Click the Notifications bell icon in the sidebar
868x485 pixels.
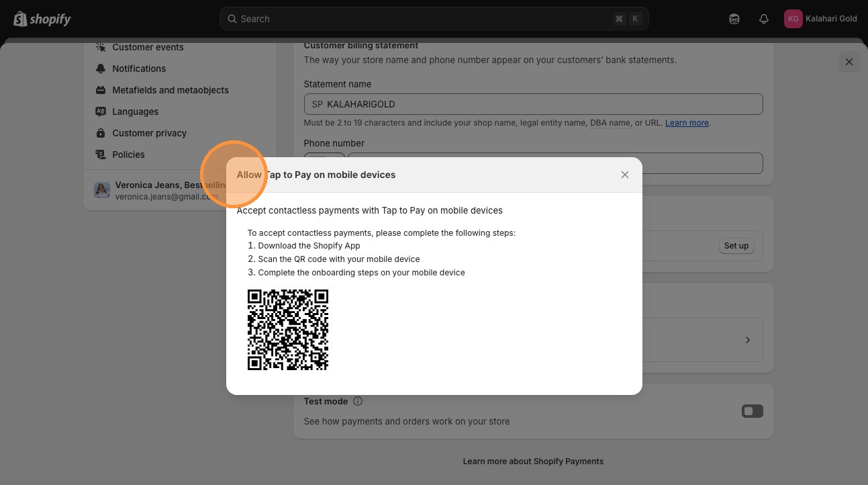coord(101,69)
